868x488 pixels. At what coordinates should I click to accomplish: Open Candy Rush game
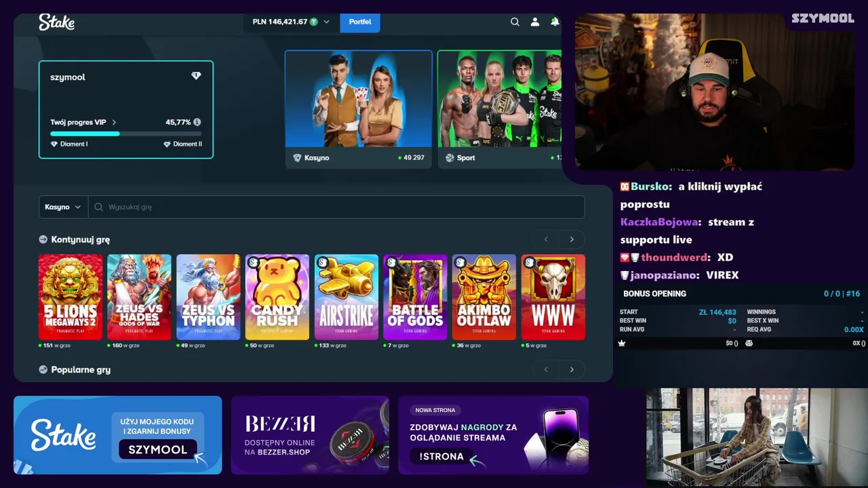tap(277, 297)
